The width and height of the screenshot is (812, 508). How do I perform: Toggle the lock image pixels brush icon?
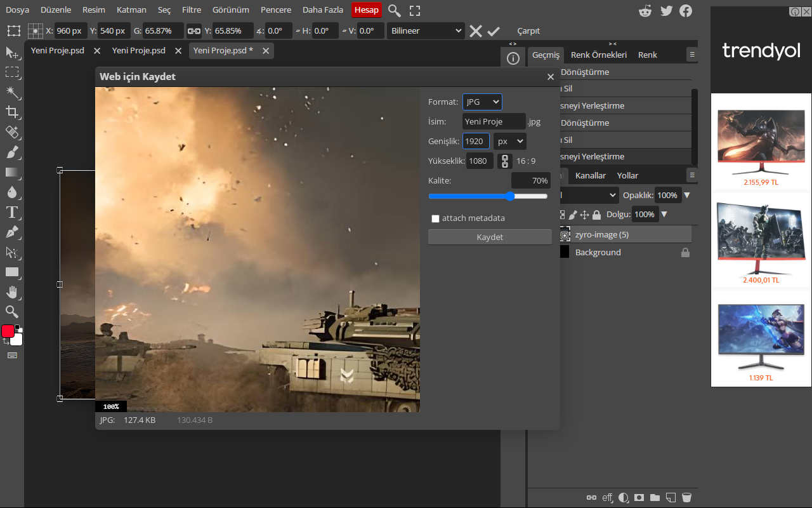[573, 215]
